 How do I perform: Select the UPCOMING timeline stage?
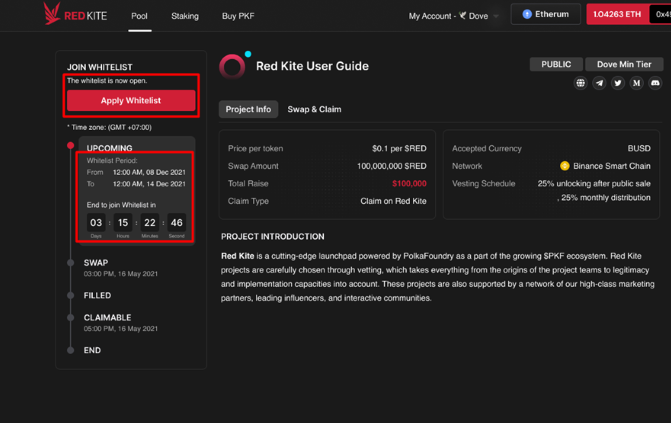[110, 148]
